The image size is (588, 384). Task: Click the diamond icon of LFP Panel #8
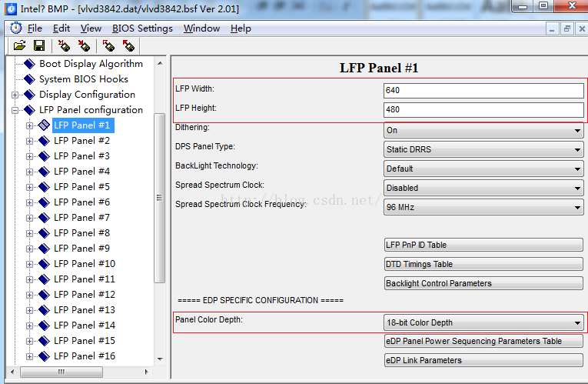click(x=44, y=233)
